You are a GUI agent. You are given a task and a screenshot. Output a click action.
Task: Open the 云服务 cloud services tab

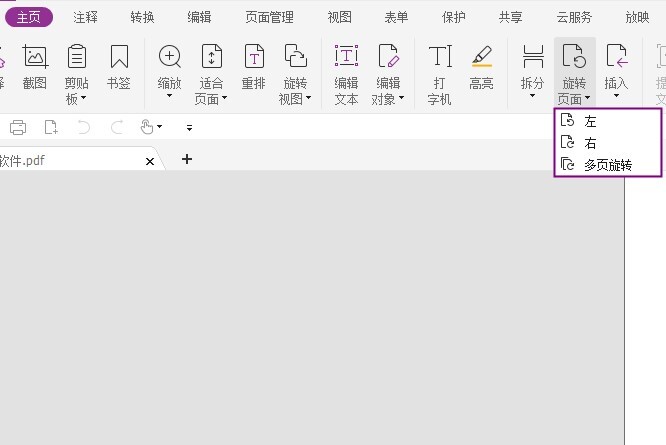pos(574,17)
